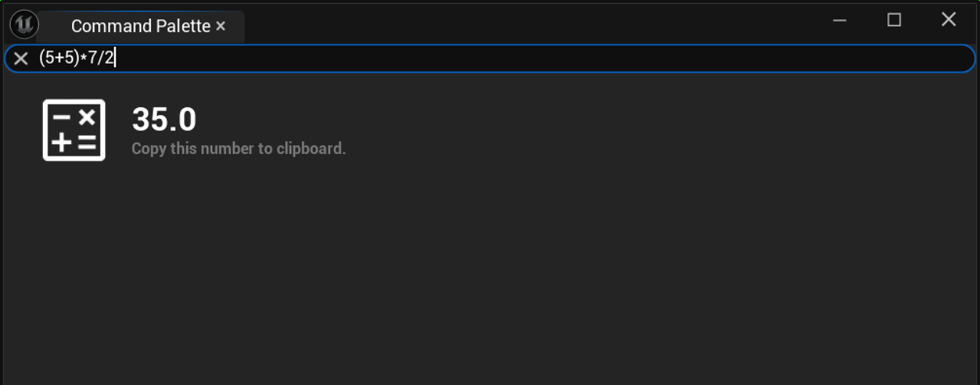Click the empty title bar area beside the tab
This screenshot has height=385, width=980.
pyautogui.click(x=536, y=21)
